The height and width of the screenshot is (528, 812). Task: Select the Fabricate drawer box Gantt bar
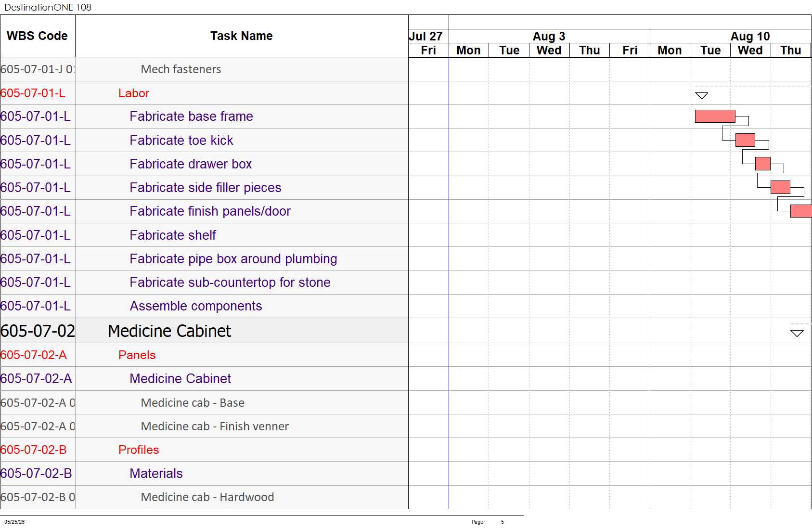coord(763,164)
